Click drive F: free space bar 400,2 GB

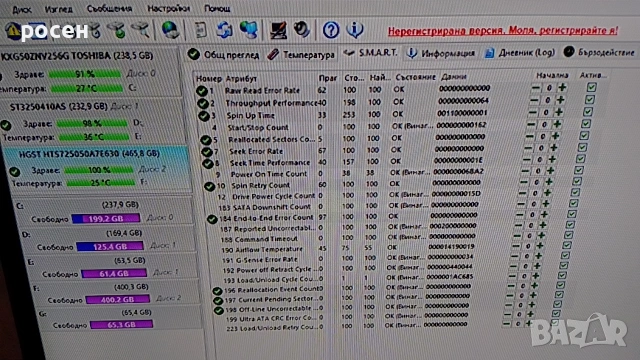point(118,300)
